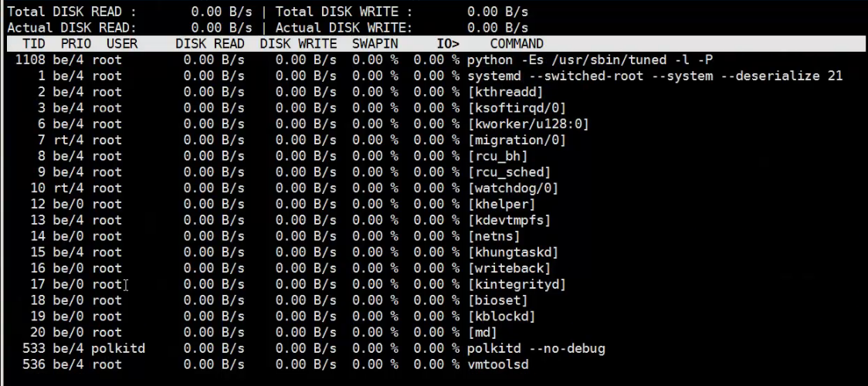Click the [kdevtmpfs] process entry

[509, 220]
